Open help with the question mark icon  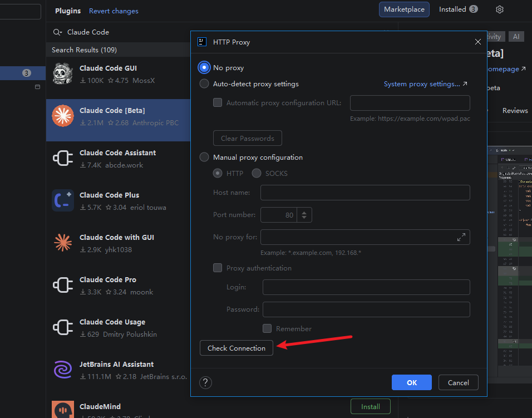205,382
